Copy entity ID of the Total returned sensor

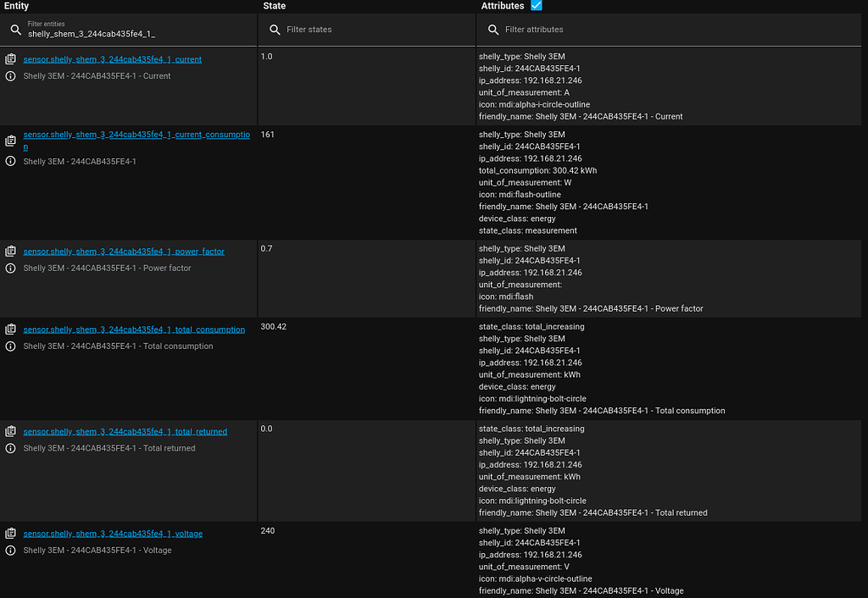point(9,430)
